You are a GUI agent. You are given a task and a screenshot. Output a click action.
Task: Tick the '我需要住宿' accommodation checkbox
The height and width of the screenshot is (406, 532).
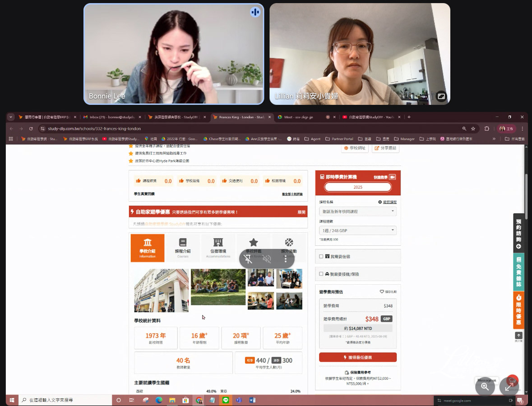click(x=321, y=256)
